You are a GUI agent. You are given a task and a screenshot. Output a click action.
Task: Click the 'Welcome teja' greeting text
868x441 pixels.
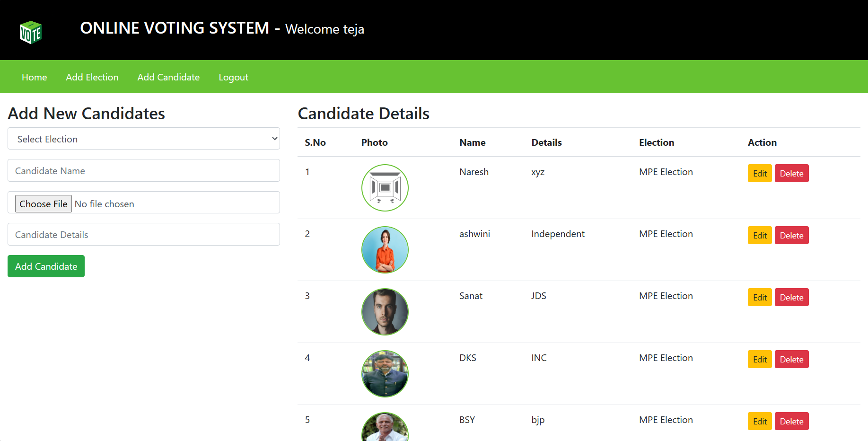click(x=324, y=29)
